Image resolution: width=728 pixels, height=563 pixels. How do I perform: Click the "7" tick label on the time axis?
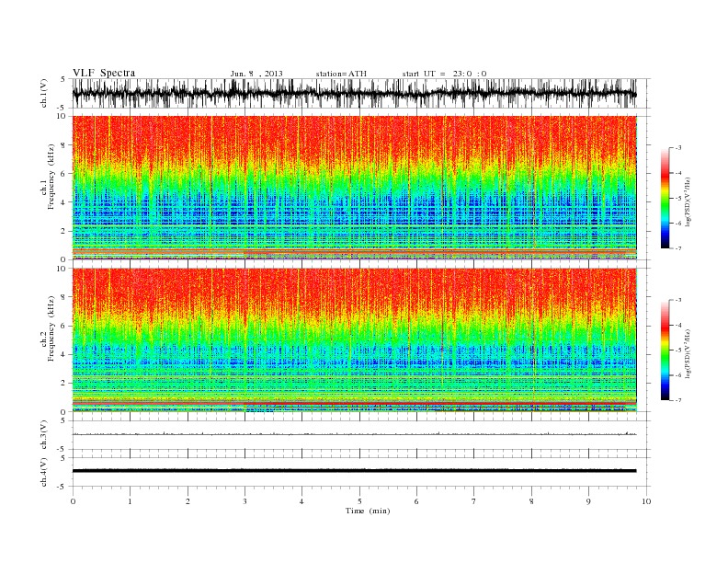pyautogui.click(x=474, y=501)
